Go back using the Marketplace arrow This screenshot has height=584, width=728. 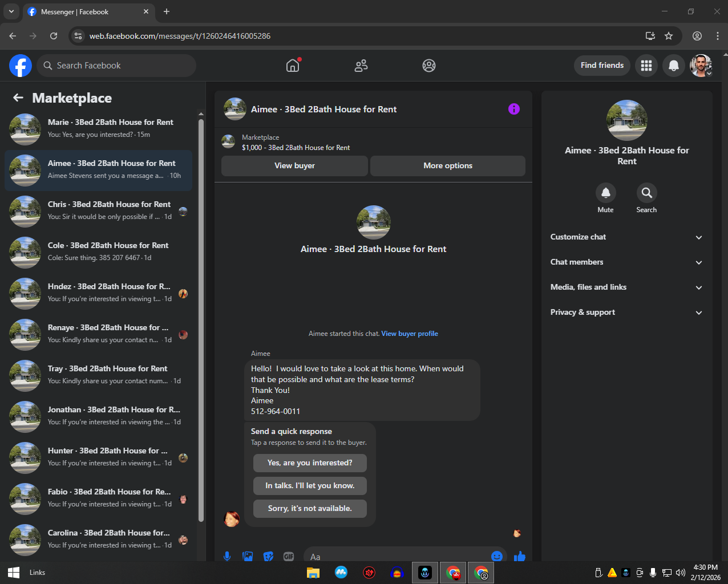(18, 98)
